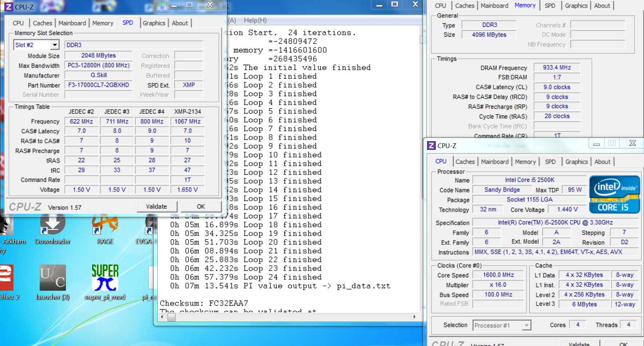
Task: Launch the super_pi_mod desktop icon
Action: (x=105, y=283)
